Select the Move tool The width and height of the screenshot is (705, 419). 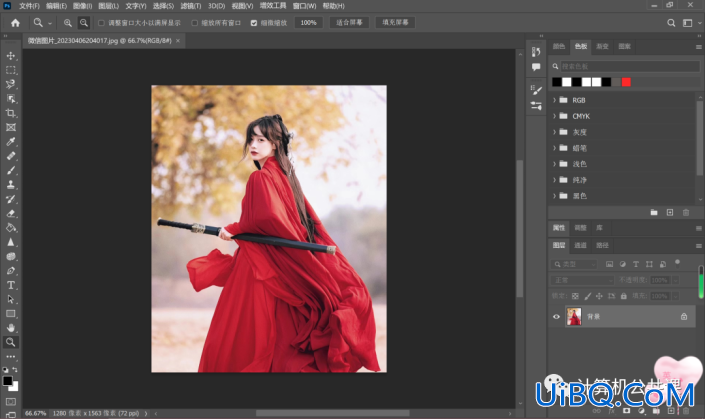coord(11,56)
